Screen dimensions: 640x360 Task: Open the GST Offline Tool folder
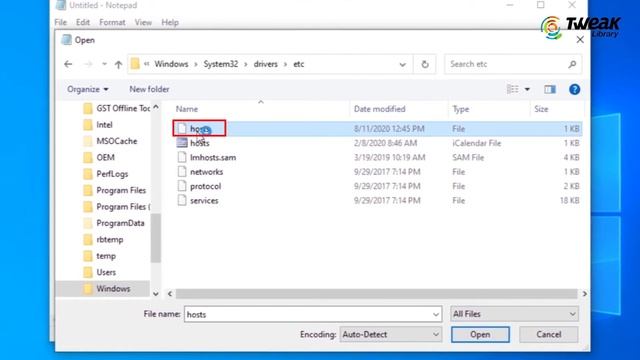pos(116,108)
